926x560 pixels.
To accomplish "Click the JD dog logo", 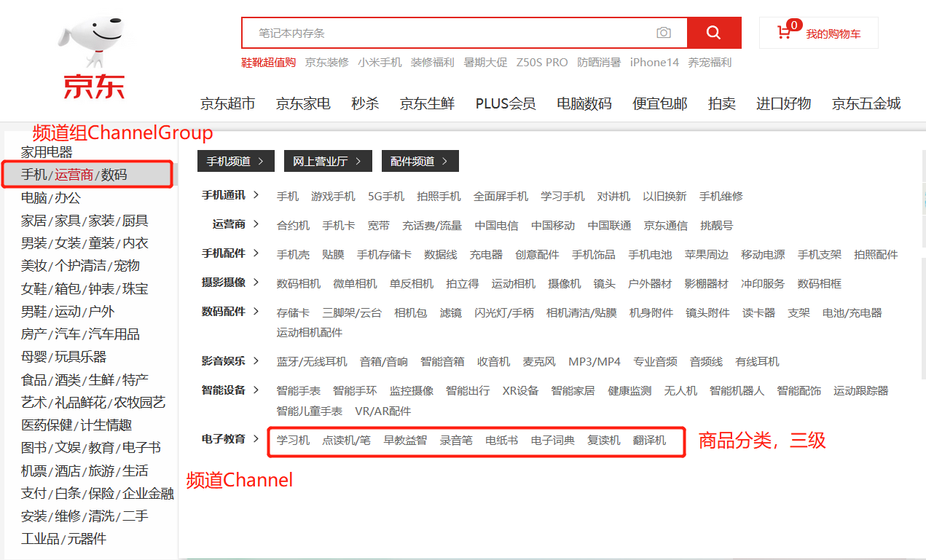I will click(93, 58).
